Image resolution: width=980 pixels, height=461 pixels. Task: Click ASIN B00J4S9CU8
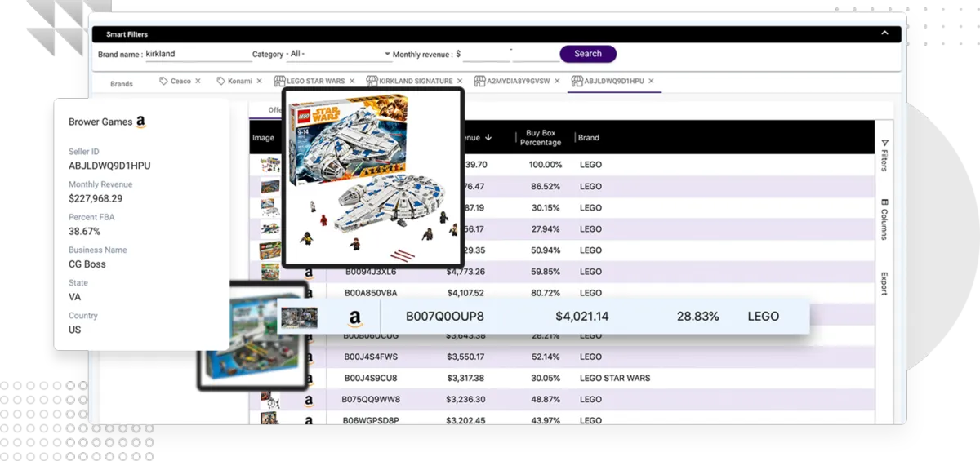click(371, 378)
